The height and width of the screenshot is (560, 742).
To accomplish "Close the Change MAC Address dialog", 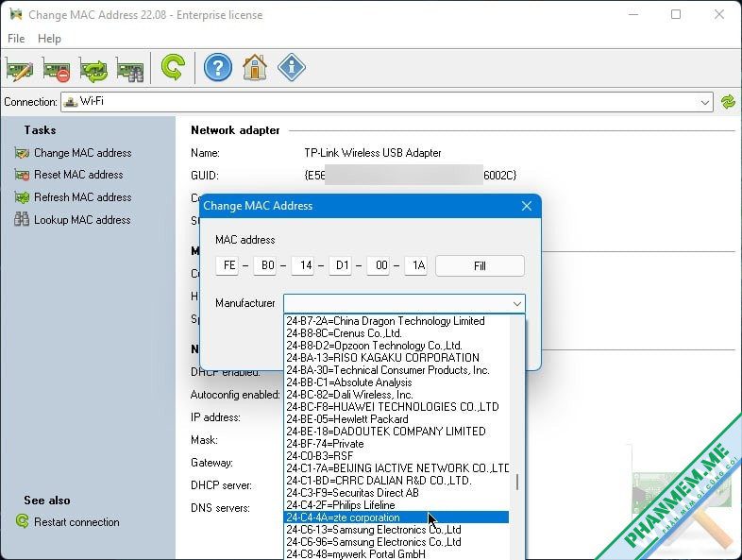I will click(x=526, y=206).
